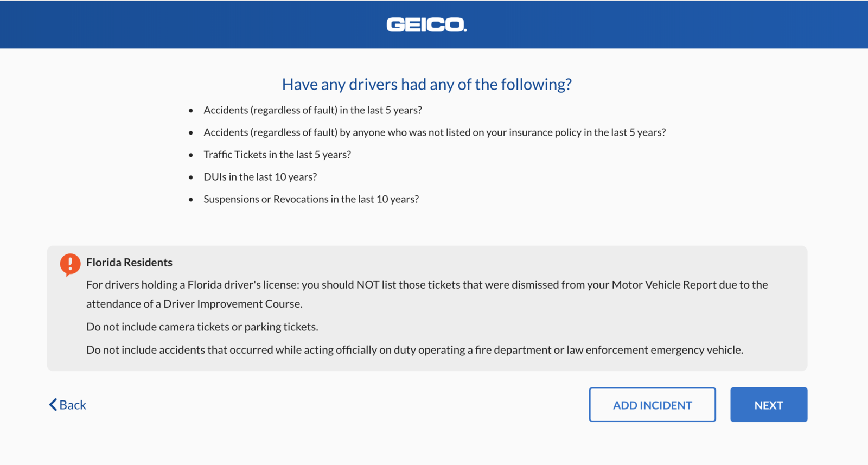Click the DUIs in last 10 years bullet
Screen dimensions: 868x465
coord(260,177)
